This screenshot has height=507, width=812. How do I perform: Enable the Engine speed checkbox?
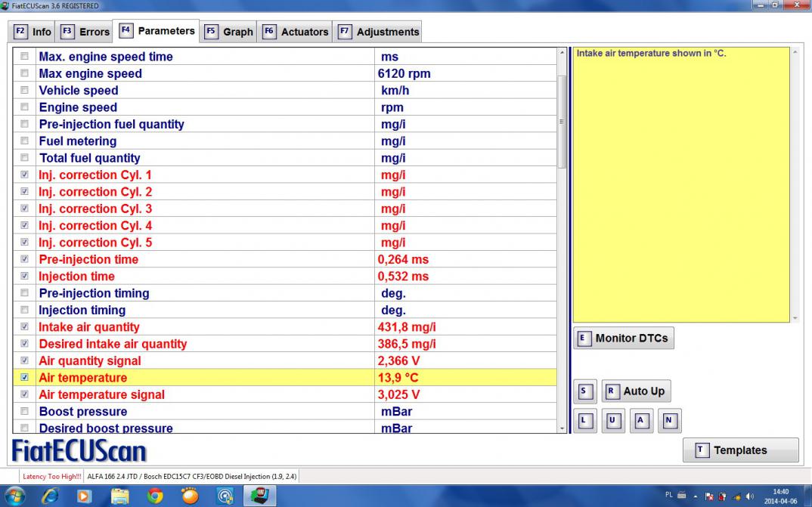pos(25,107)
